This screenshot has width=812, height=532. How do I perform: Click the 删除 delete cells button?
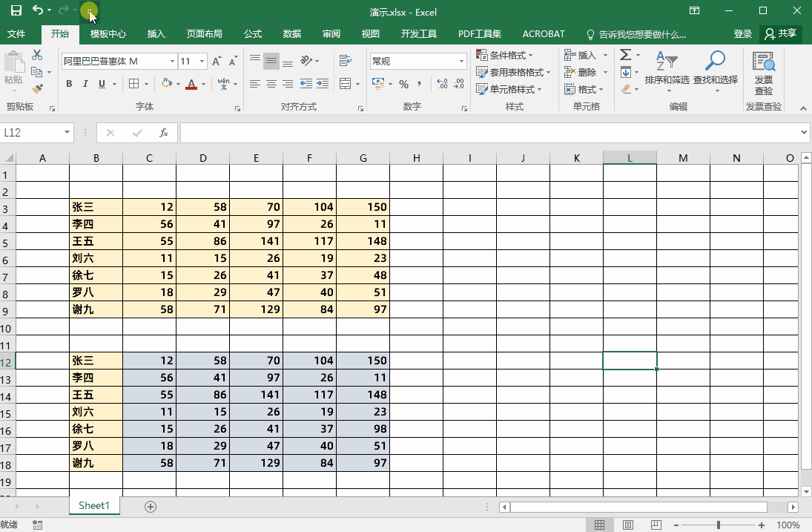[581, 72]
